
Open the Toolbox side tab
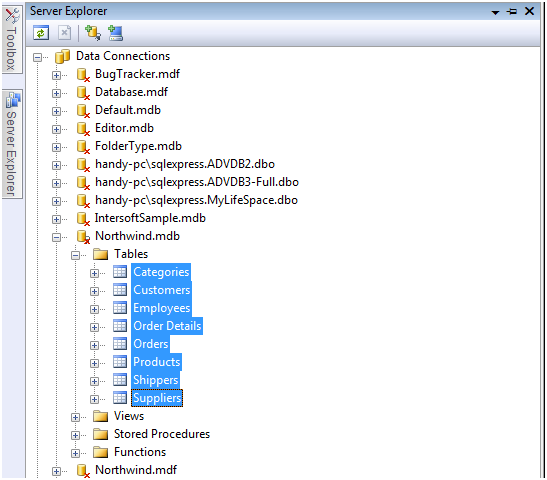tap(12, 40)
